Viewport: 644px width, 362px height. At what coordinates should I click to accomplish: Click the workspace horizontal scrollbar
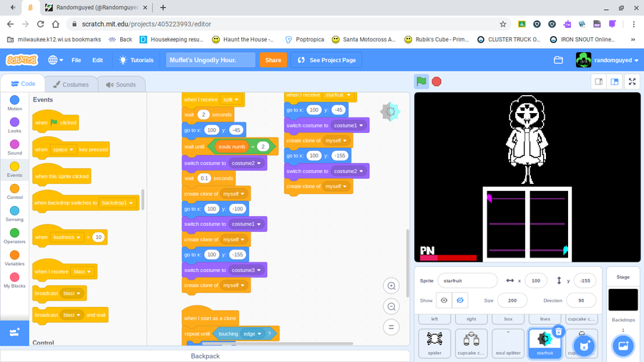point(277,343)
